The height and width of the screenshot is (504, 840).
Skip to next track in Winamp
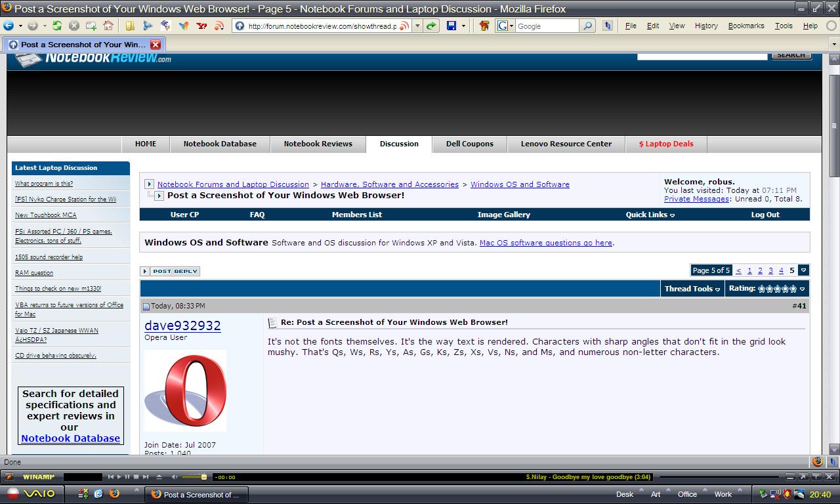[x=145, y=476]
